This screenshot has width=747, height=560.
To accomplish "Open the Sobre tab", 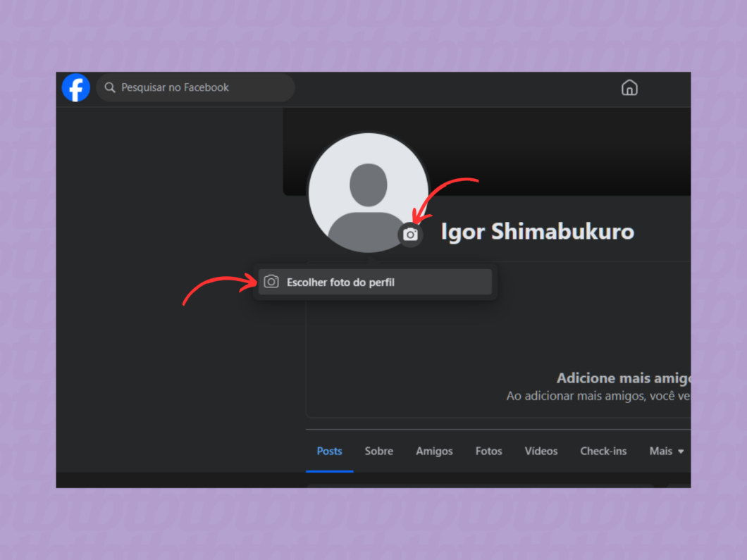I will 378,451.
